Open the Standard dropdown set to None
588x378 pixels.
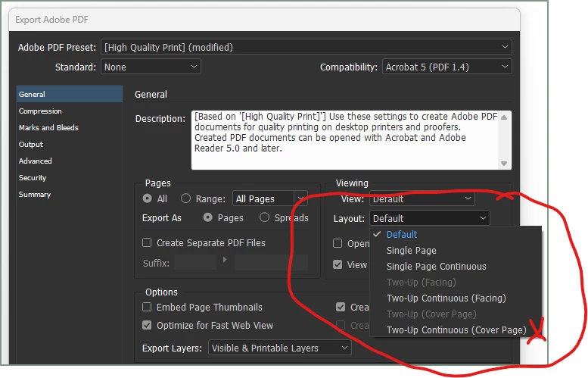(x=151, y=67)
